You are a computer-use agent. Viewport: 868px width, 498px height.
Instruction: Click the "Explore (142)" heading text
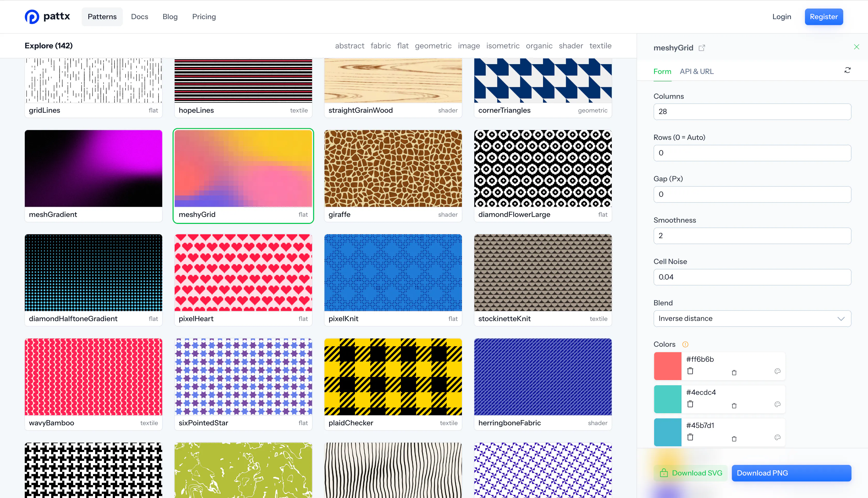[x=49, y=46]
